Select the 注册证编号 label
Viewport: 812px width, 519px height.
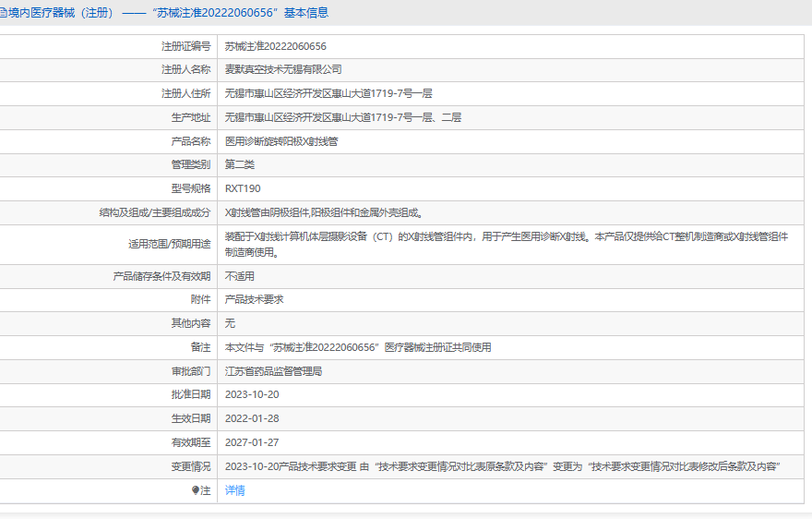185,47
